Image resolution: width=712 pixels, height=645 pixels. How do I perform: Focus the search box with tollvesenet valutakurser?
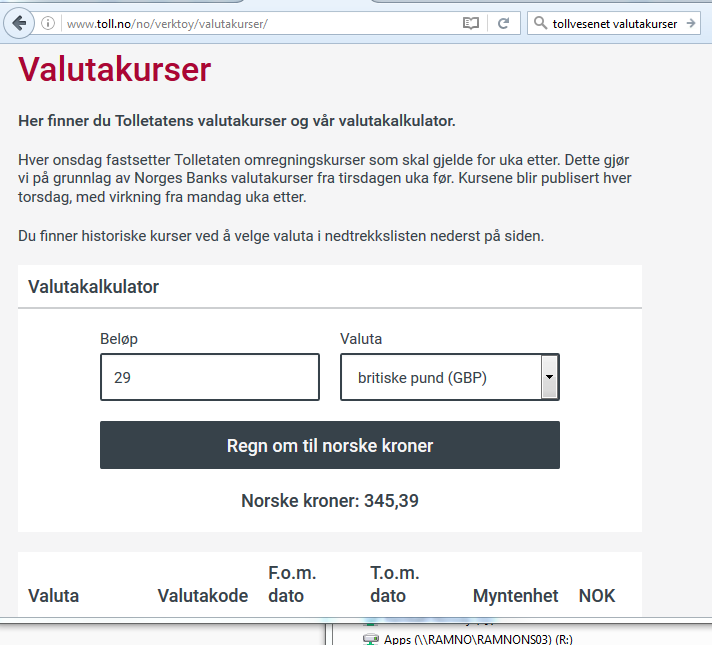tap(614, 24)
